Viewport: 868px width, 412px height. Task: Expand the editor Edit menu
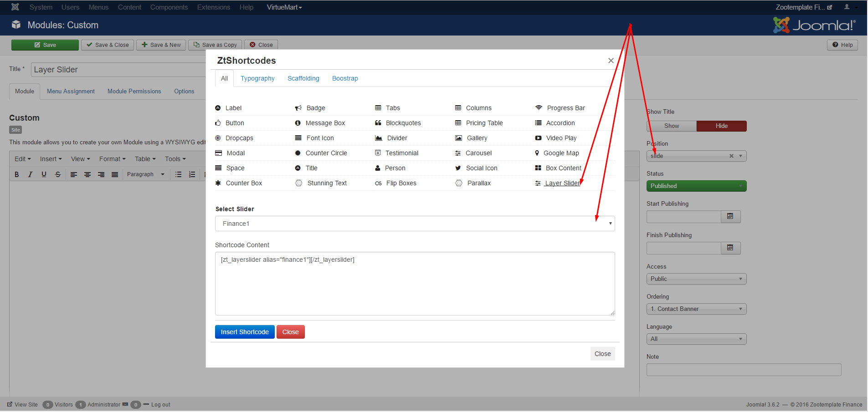click(x=23, y=159)
